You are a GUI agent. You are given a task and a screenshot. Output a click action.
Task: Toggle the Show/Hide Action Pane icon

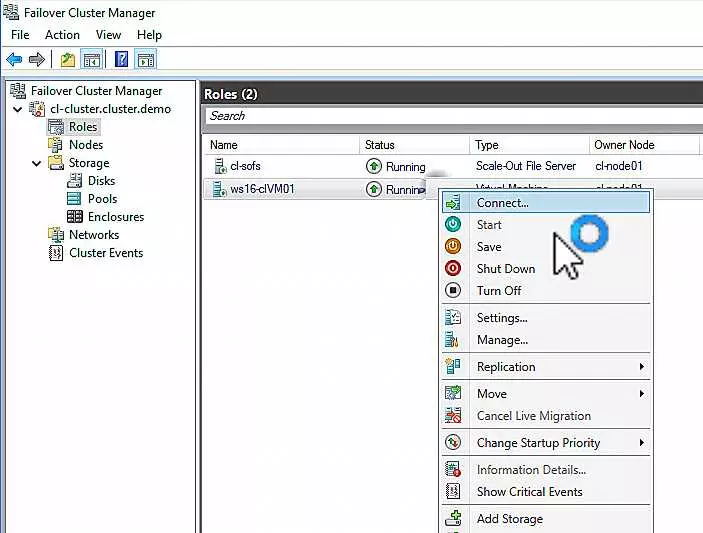(x=146, y=60)
